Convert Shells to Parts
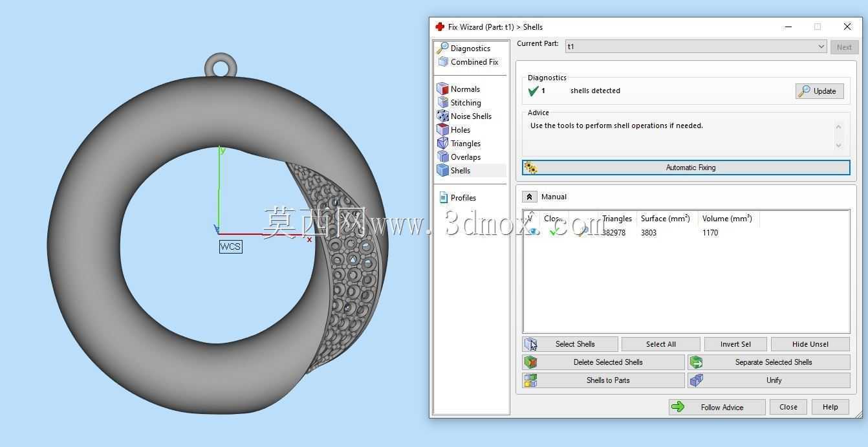868x447 pixels. coord(603,380)
